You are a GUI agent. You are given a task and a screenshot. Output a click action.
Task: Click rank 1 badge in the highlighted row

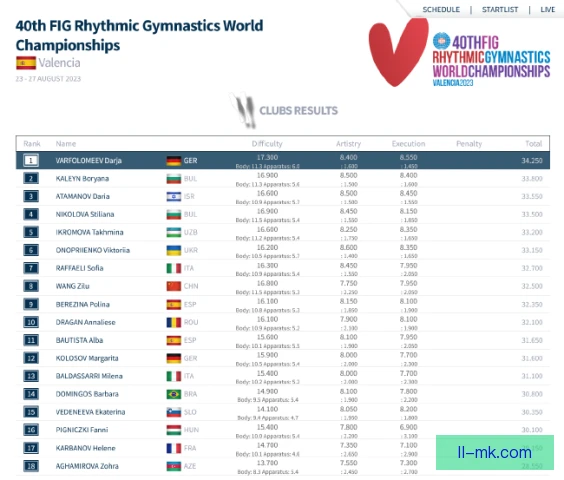click(x=31, y=160)
